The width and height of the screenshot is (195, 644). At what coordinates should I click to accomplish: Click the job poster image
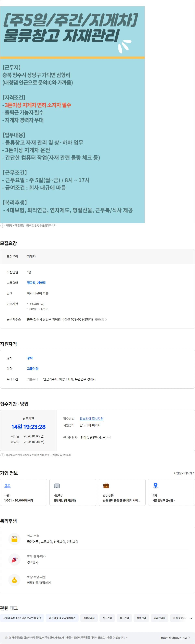tap(72, 115)
